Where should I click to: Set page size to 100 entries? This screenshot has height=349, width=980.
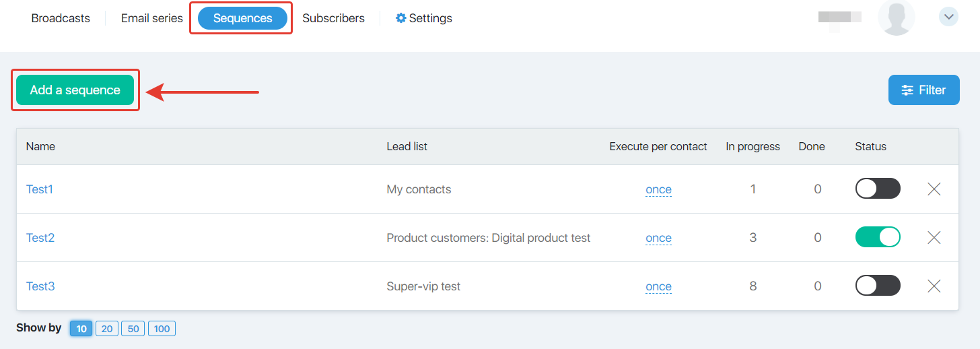162,329
